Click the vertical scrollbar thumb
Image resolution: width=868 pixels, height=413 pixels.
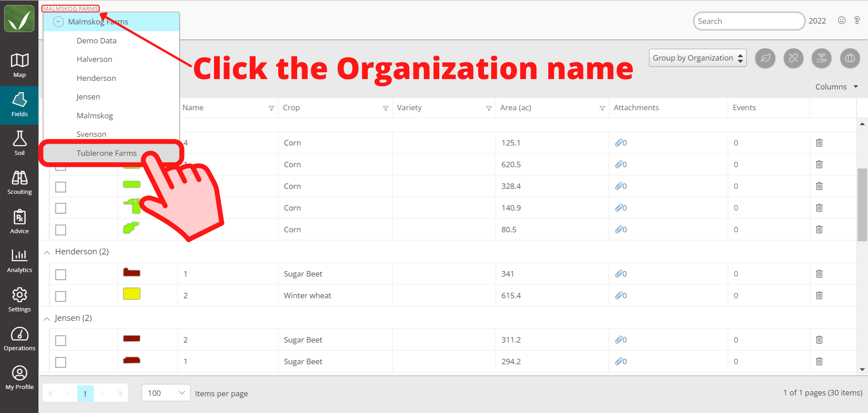[862, 205]
